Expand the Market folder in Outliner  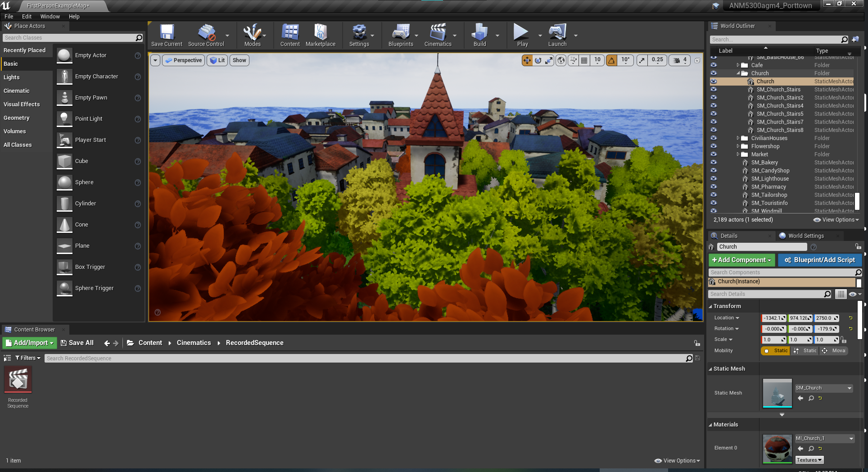coord(738,154)
